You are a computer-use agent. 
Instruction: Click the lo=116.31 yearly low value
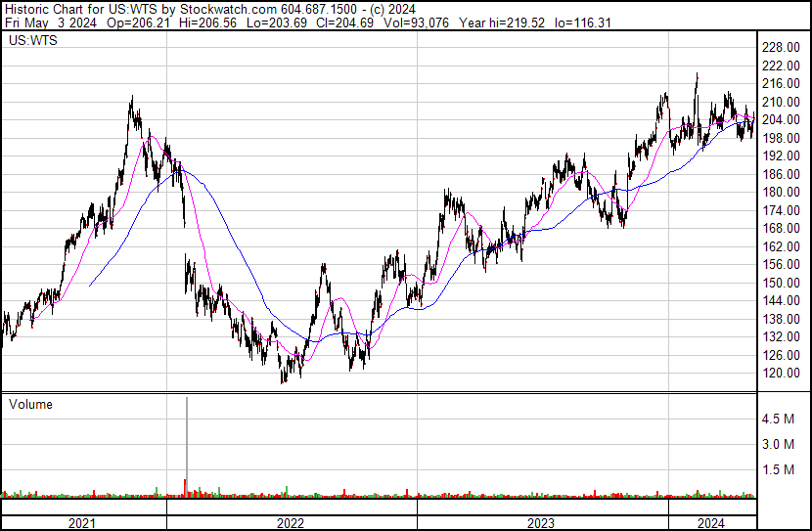(583, 22)
